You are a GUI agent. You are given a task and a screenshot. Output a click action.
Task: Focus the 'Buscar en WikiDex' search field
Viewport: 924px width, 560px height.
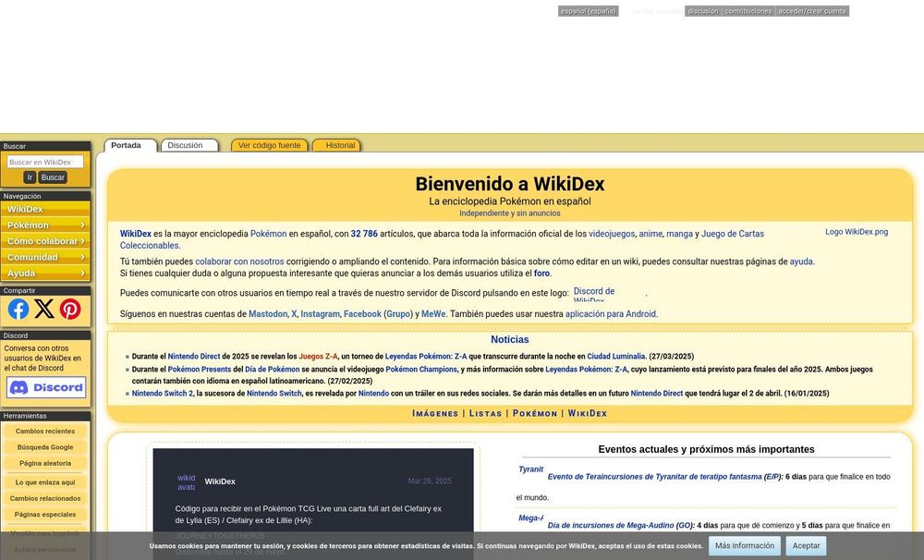click(x=45, y=162)
